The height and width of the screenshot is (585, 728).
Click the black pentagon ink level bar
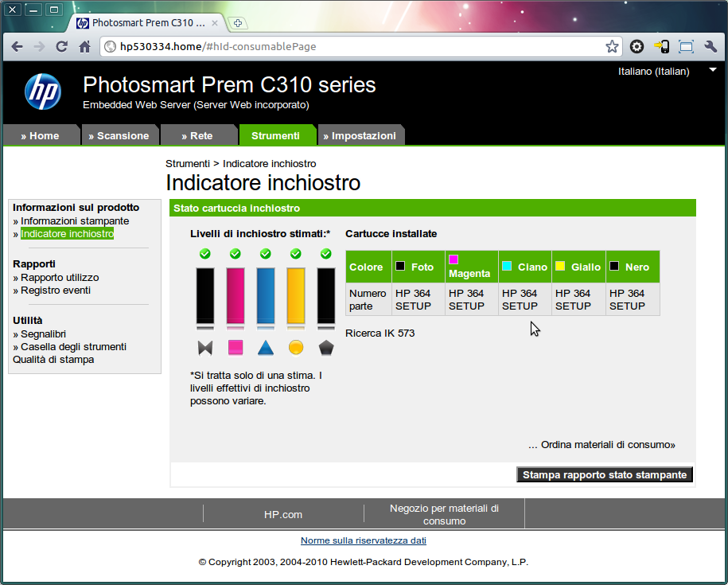tap(326, 296)
